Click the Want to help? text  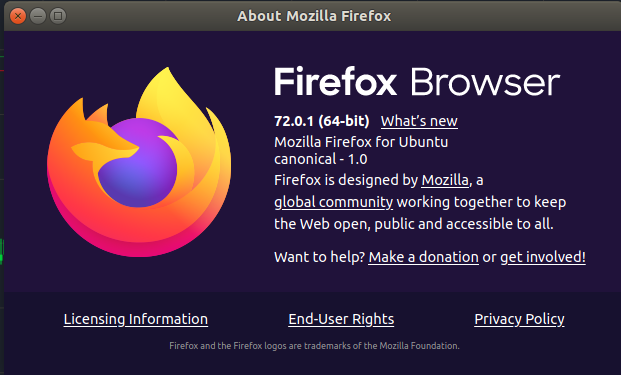point(319,257)
